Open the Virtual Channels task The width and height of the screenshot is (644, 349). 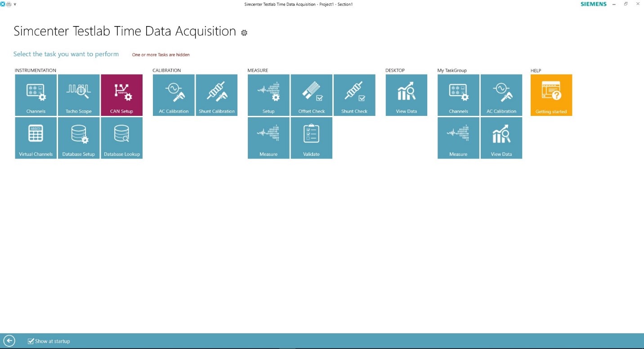[36, 138]
